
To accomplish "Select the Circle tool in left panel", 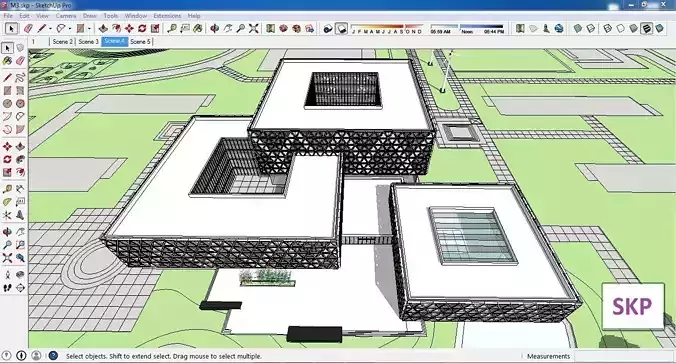I will point(7,103).
